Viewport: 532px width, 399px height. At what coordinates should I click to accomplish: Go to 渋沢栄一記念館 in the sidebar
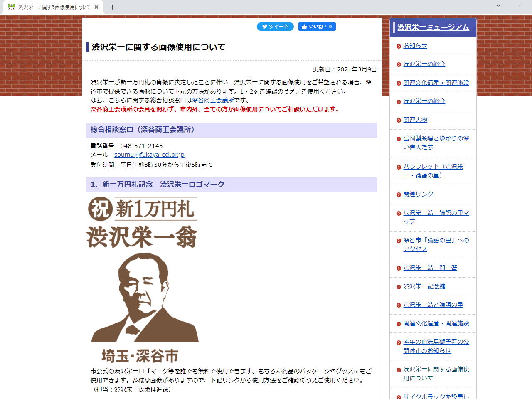tap(424, 286)
